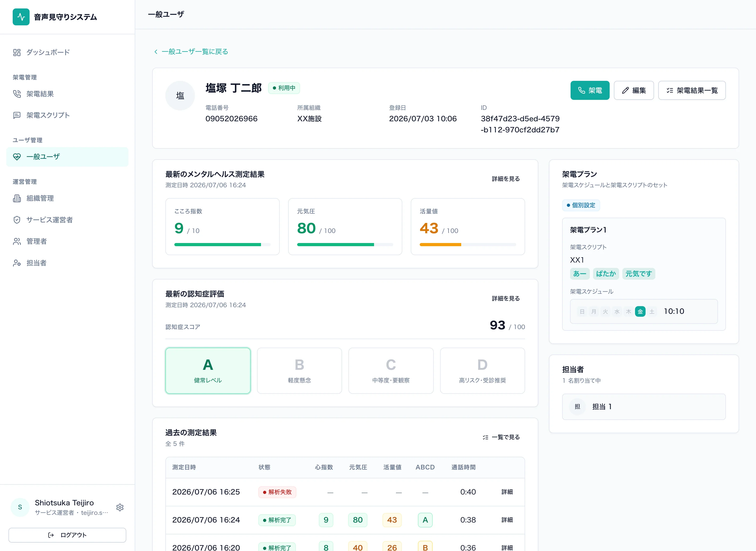Toggle the 水 day in the 架電スケジュール
This screenshot has width=756, height=551.
[617, 311]
